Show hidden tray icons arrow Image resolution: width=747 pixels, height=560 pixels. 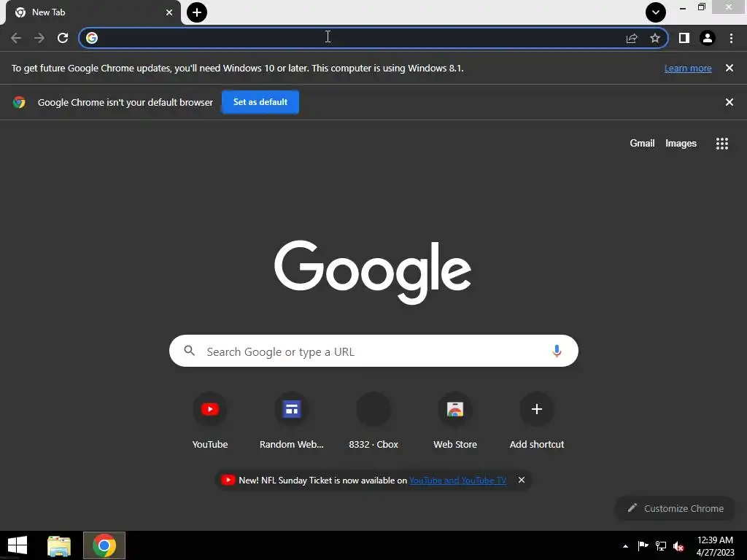pyautogui.click(x=625, y=546)
